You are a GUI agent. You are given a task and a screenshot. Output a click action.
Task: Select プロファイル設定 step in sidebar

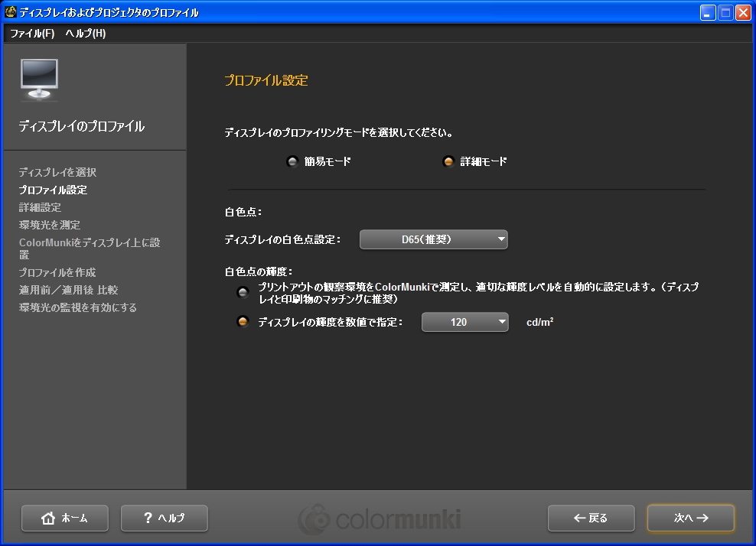[53, 190]
